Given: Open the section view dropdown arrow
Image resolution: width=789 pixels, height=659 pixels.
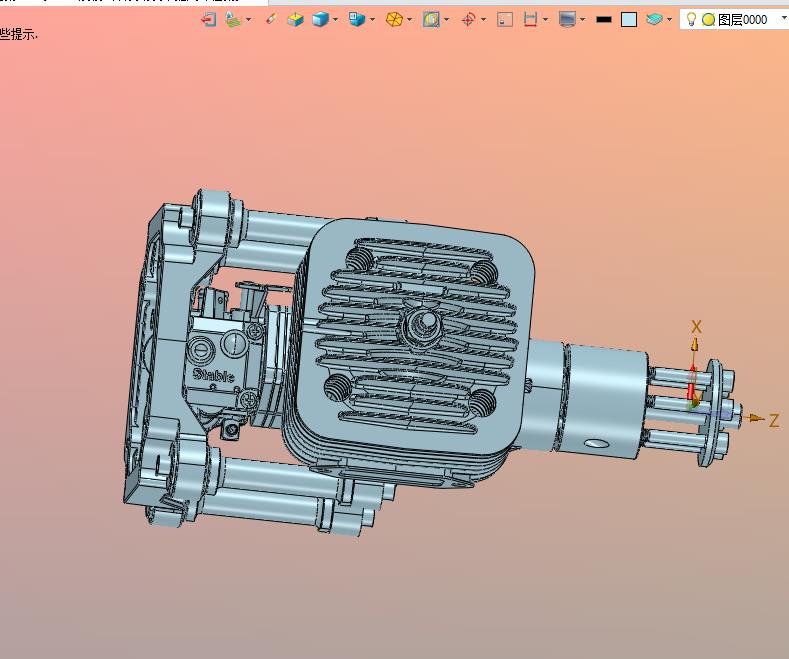Looking at the screenshot, I should point(446,20).
